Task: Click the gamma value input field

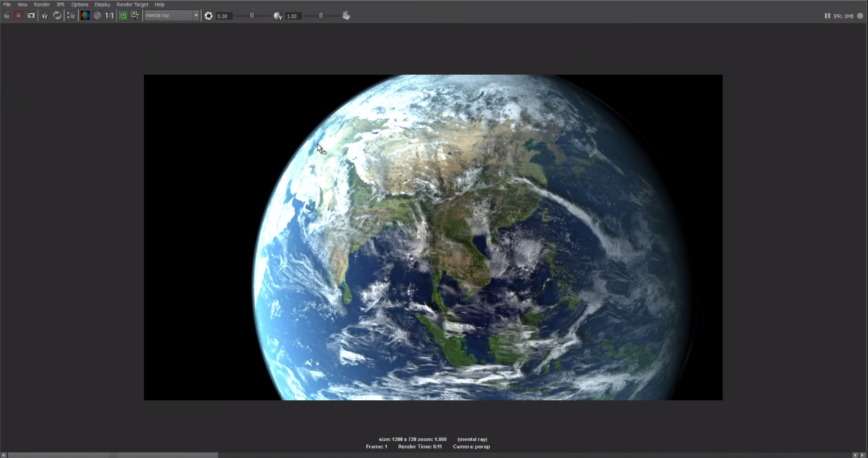Action: (x=293, y=16)
